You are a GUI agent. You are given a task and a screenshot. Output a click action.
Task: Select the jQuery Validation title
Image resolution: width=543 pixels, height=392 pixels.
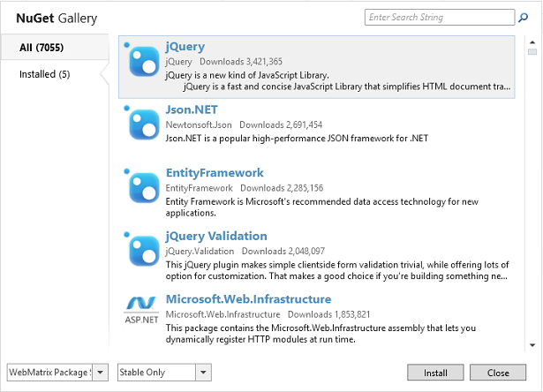(x=216, y=236)
